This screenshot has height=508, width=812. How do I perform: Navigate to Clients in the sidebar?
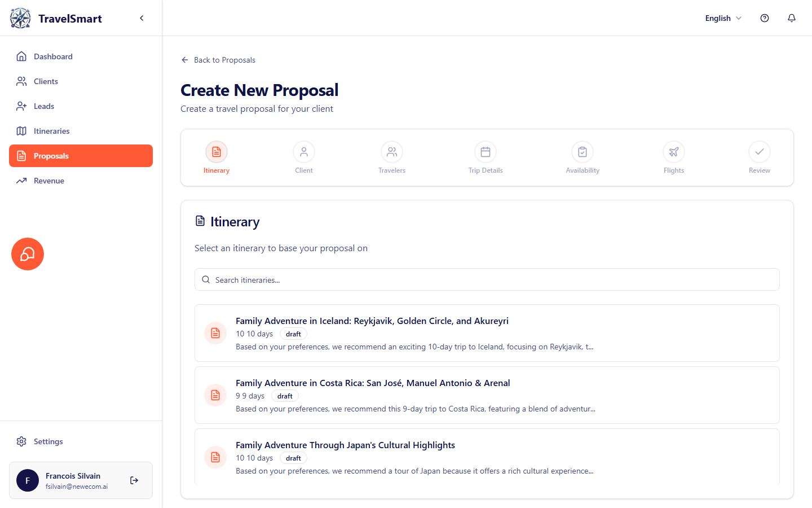pyautogui.click(x=47, y=81)
